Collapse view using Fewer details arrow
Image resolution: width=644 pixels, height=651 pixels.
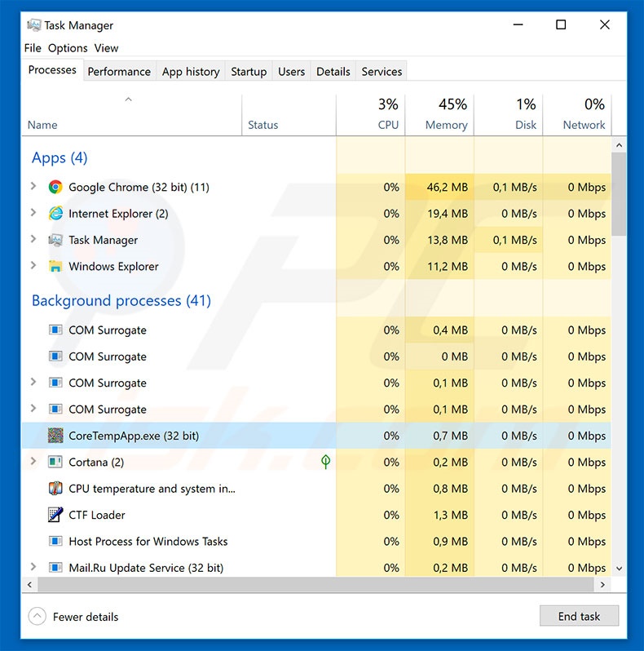tap(37, 617)
